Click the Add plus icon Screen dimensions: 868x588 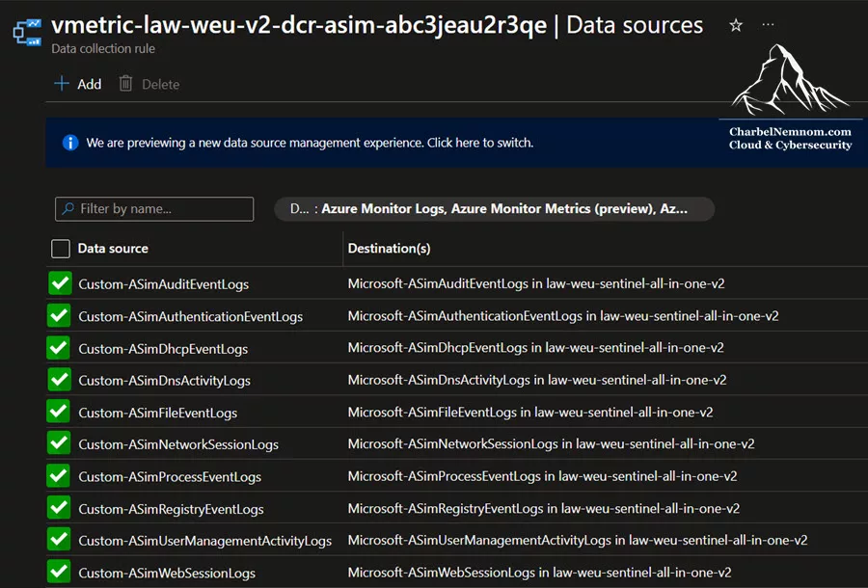pos(61,84)
